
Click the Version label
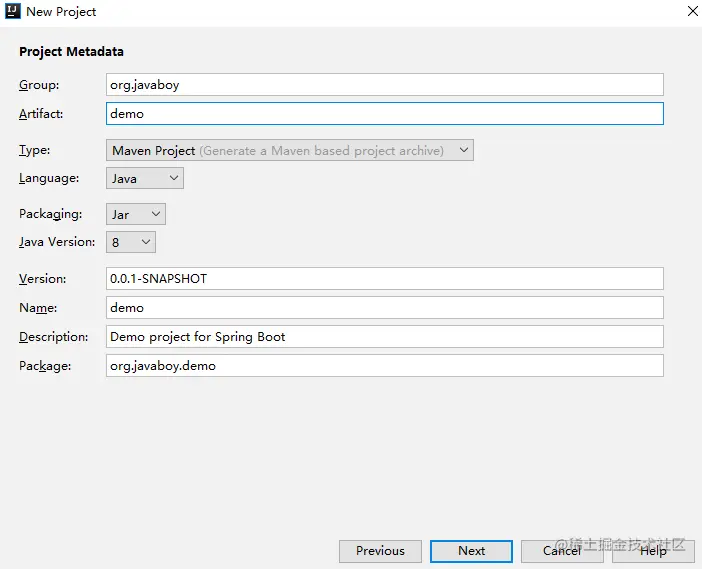click(x=43, y=278)
